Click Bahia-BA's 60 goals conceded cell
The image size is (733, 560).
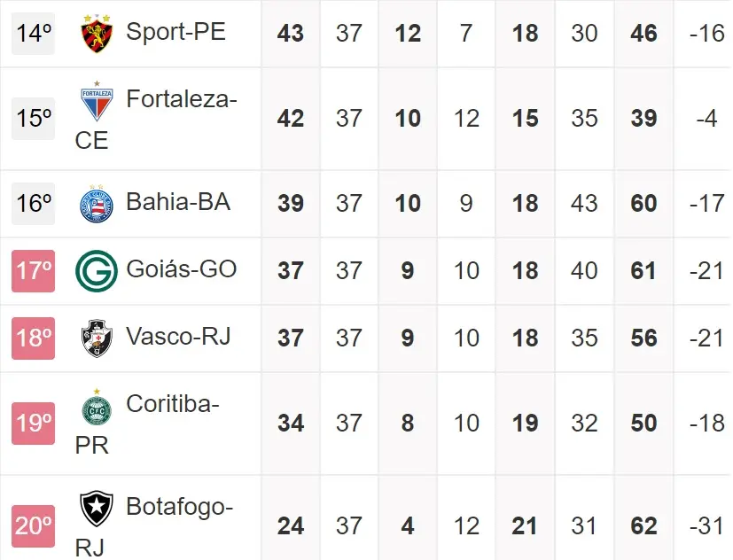click(x=643, y=204)
